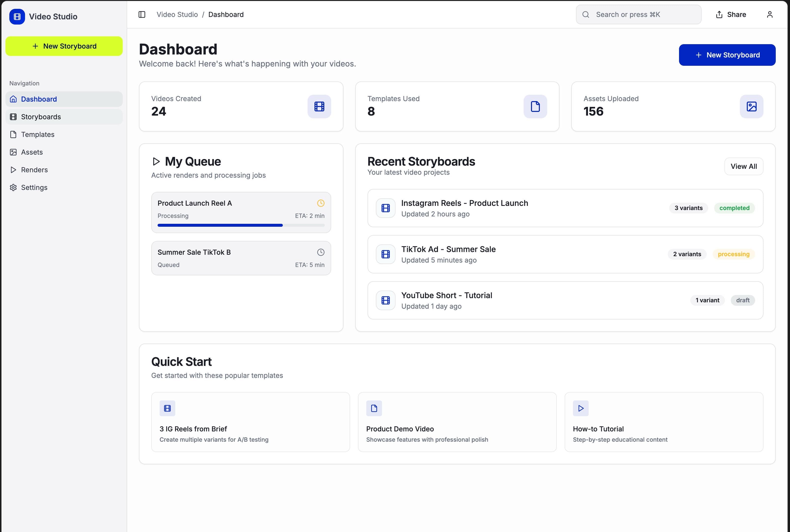Click the user profile icon
The width and height of the screenshot is (790, 532).
point(770,14)
